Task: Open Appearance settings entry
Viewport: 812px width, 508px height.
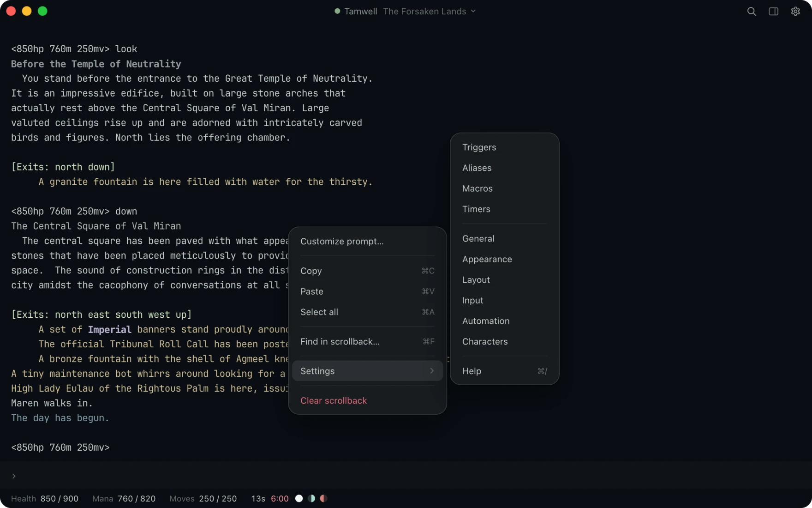Action: pos(505,260)
